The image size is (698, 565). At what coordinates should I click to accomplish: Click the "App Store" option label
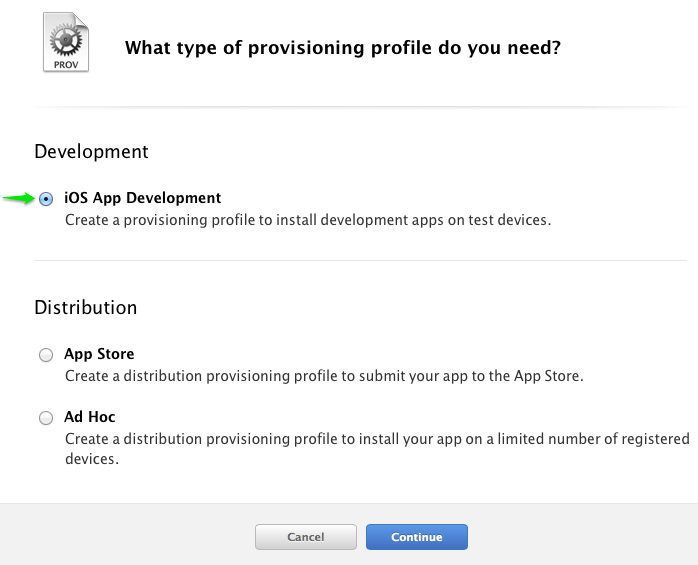point(99,354)
